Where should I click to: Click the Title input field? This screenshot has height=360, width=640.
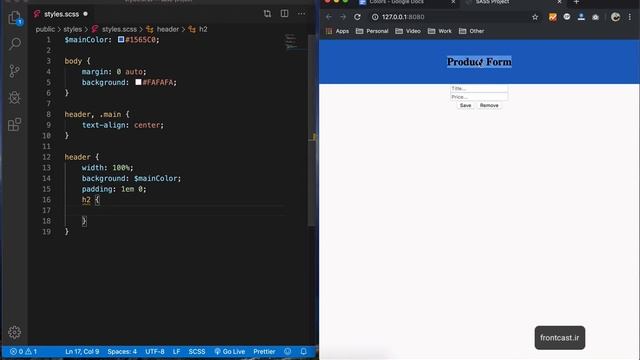[x=479, y=89]
